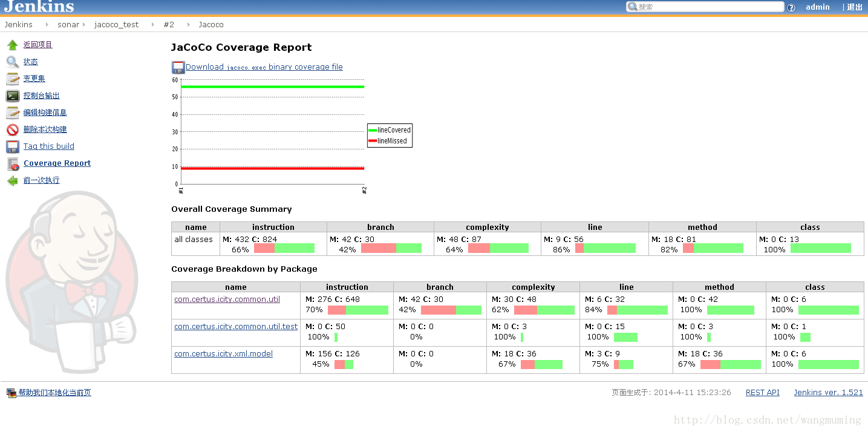Click all classes instruction coverage bar 66%
The height and width of the screenshot is (432, 868).
(x=284, y=248)
